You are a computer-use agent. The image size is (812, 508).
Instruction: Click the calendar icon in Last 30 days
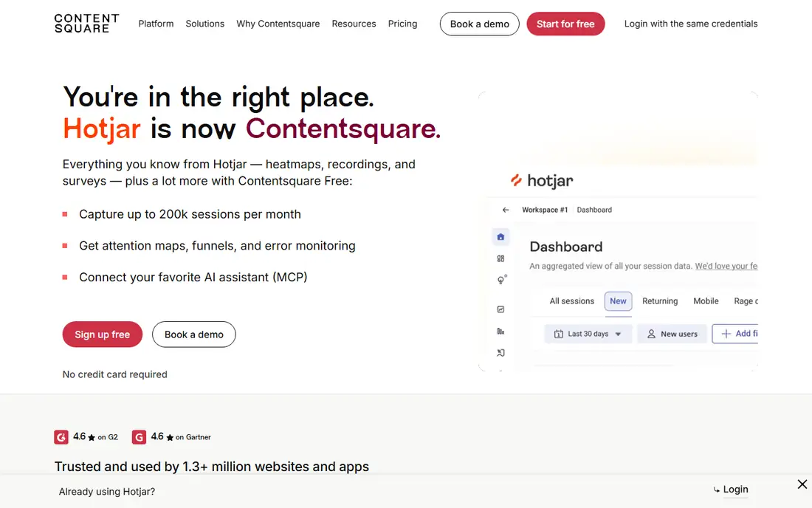(x=558, y=334)
